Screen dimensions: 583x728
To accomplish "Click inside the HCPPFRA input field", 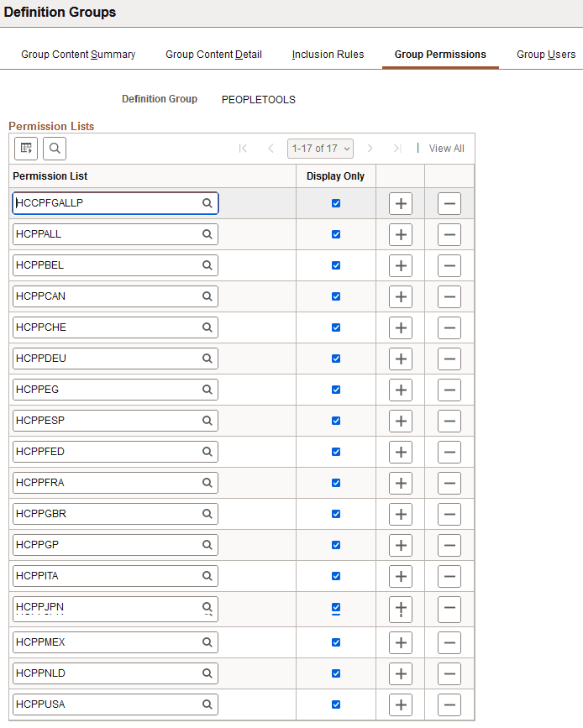I will (109, 483).
